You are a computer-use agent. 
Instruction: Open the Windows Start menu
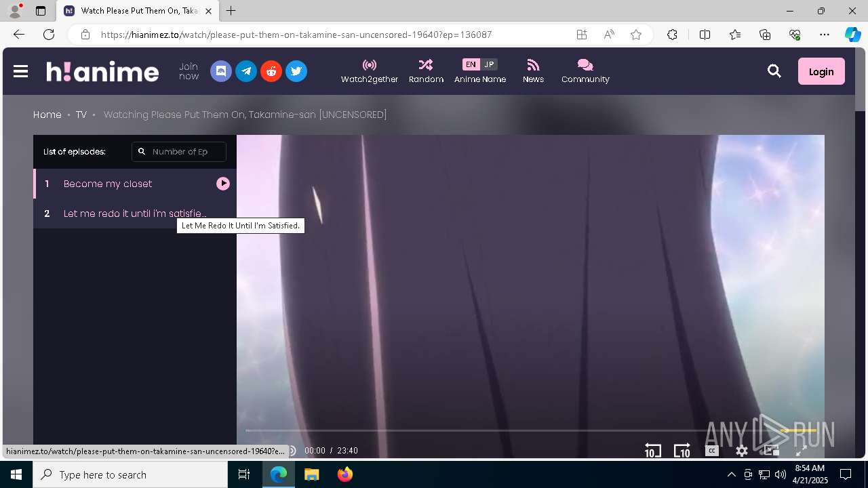coord(16,474)
